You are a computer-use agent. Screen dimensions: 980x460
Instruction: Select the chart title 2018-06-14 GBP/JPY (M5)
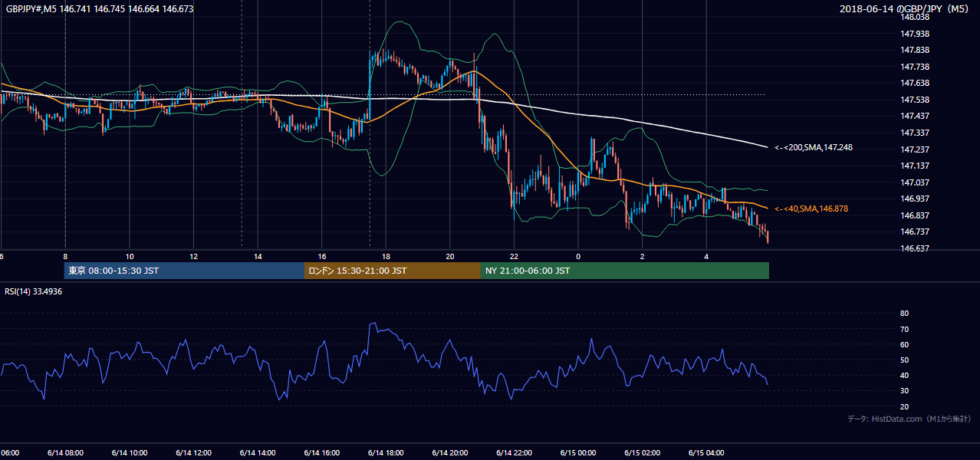[x=906, y=8]
